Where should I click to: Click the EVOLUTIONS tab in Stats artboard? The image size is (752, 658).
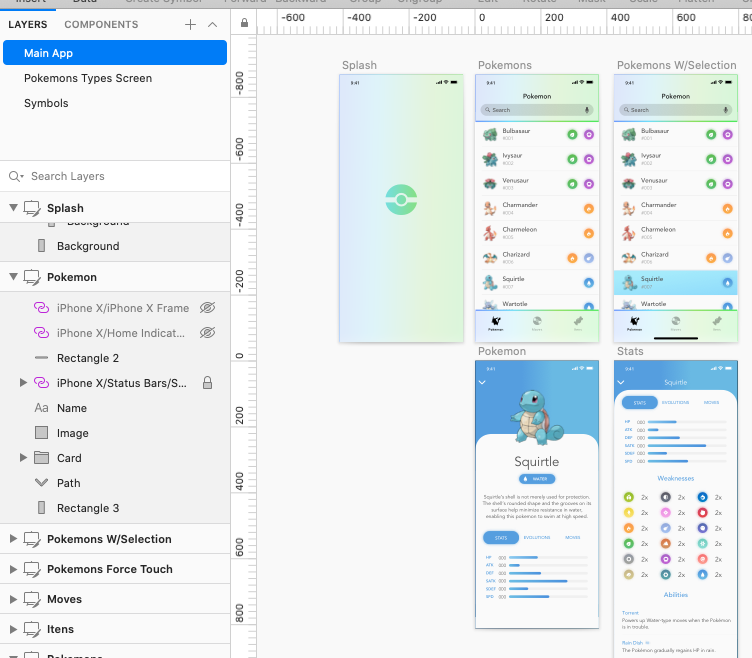pyautogui.click(x=675, y=402)
